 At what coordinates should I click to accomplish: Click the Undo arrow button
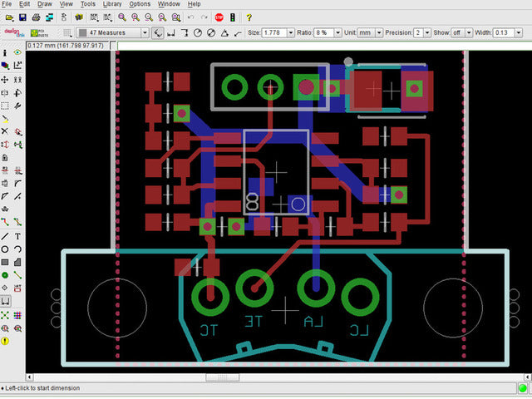tap(190, 17)
